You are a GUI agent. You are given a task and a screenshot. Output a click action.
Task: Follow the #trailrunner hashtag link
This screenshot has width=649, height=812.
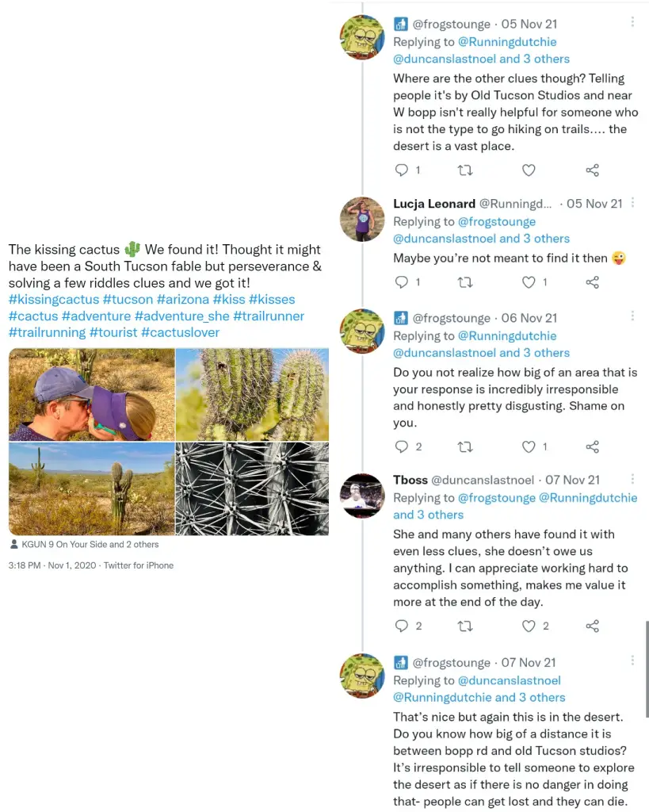tap(269, 316)
